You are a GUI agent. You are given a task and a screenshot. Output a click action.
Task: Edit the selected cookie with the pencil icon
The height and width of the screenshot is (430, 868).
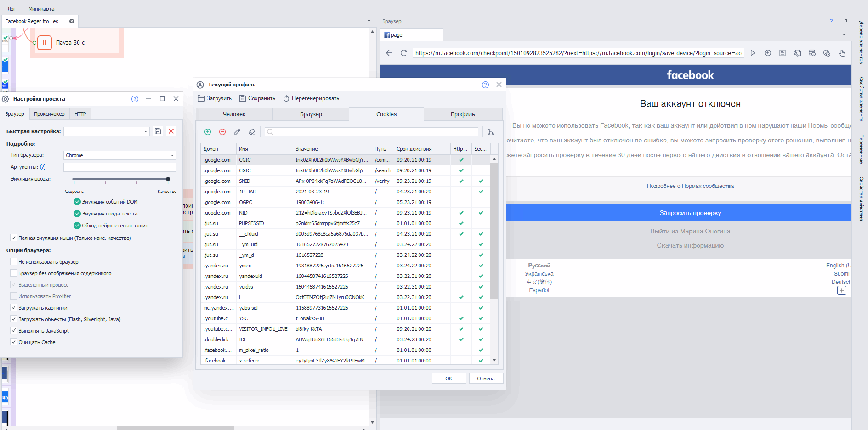coord(237,132)
